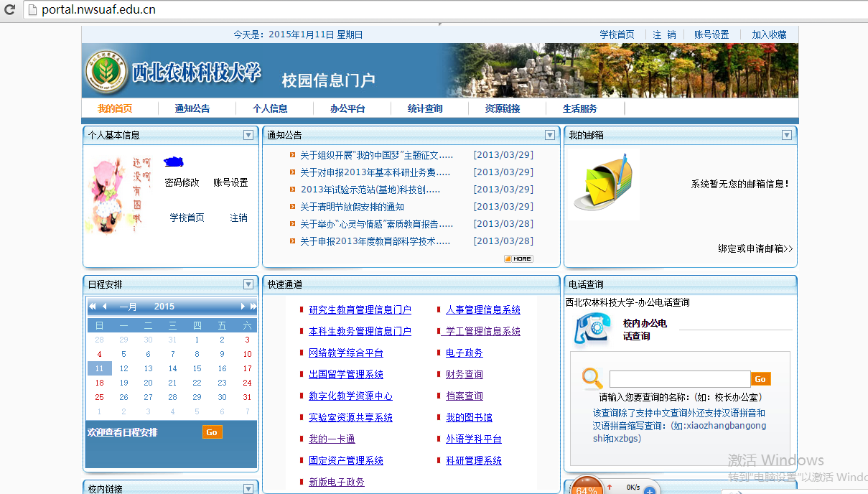Screen dimensions: 868x494
Task: Open 出国留学管理系统 link
Action: click(x=346, y=375)
